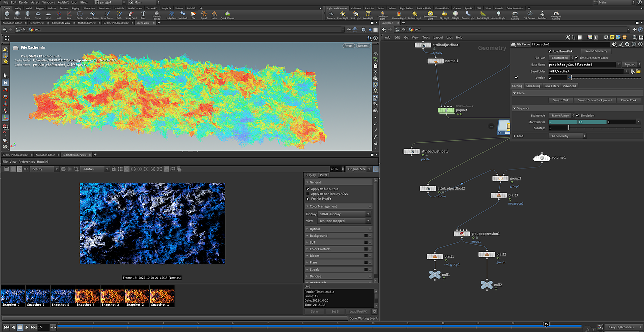Open the bgeo.sc file type dropdown
Image resolution: width=644 pixels, height=332 pixels.
click(632, 64)
